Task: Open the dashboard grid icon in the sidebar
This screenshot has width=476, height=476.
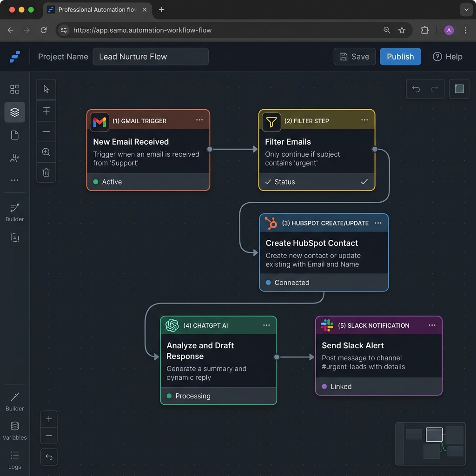Action: pyautogui.click(x=14, y=89)
